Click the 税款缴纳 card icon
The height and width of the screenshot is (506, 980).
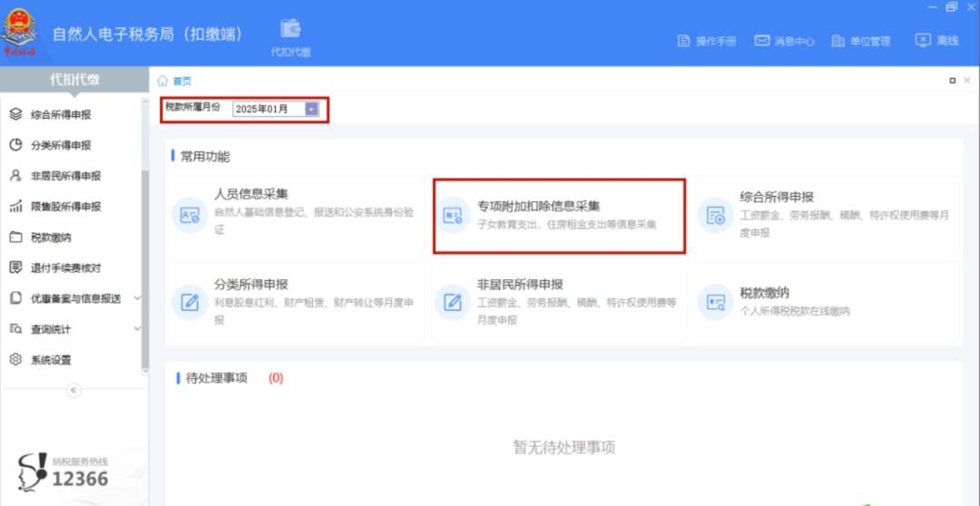[x=715, y=303]
